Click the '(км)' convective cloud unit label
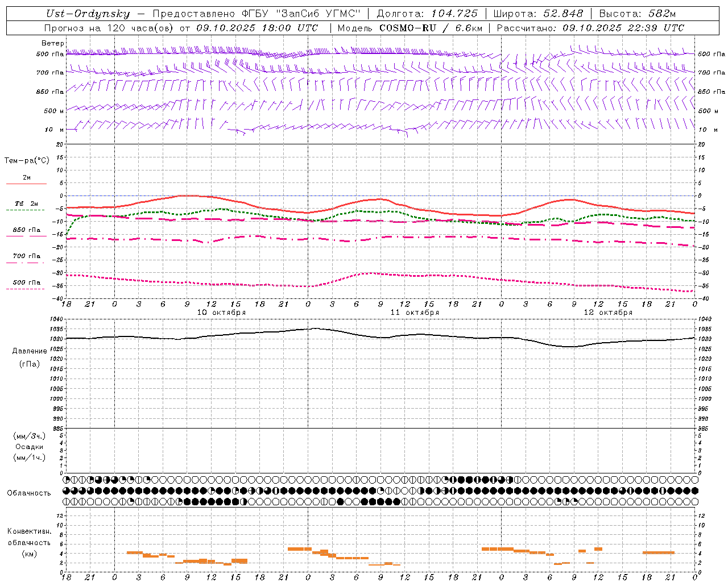The height and width of the screenshot is (582, 728). click(x=30, y=553)
